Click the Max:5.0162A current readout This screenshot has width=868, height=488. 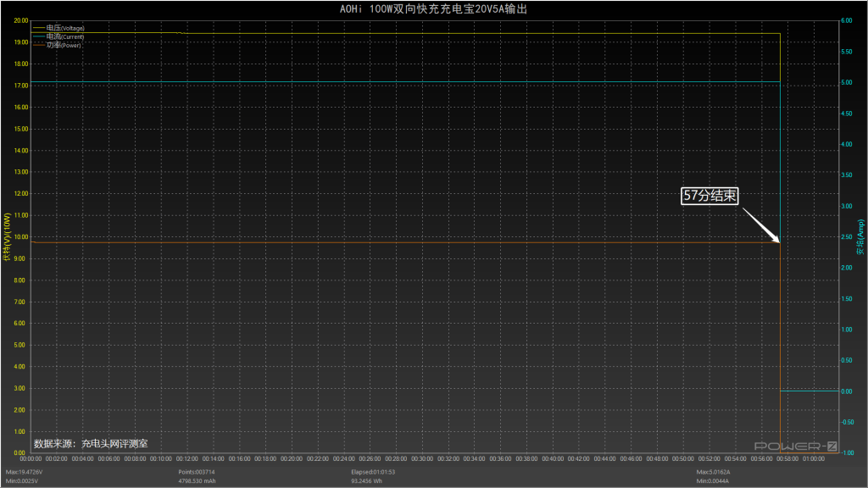[x=713, y=472]
